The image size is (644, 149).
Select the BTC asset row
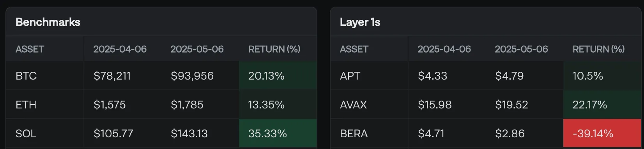click(161, 76)
